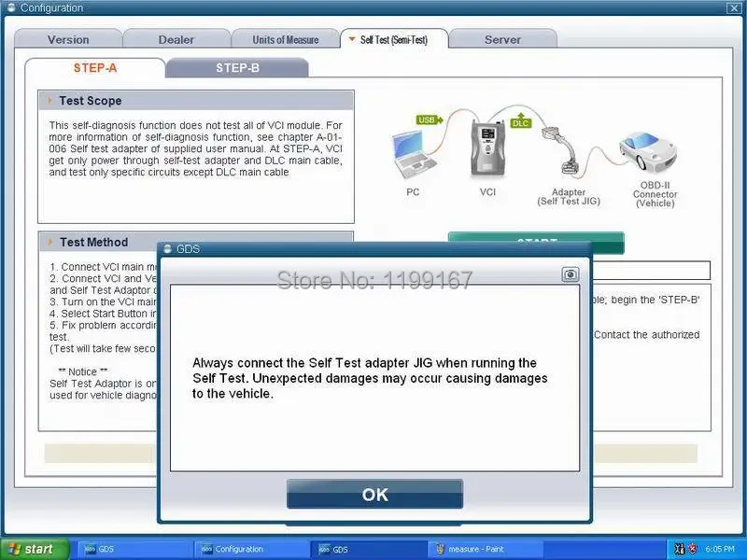This screenshot has width=747, height=560.
Task: Confirm the warning with OK button
Action: click(375, 495)
